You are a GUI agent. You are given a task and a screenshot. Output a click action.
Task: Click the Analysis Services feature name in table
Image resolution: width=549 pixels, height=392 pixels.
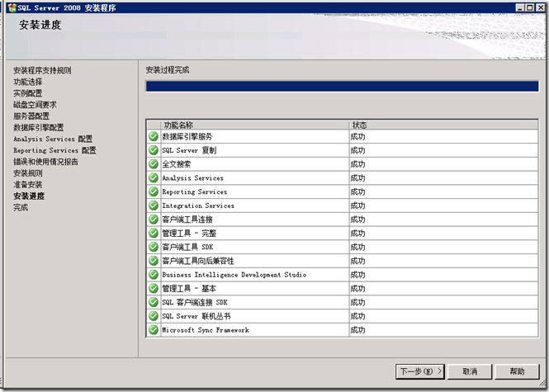193,178
